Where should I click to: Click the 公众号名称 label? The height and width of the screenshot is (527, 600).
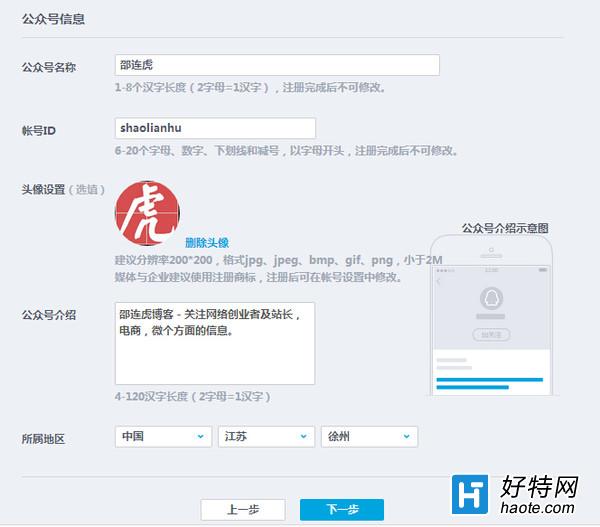point(49,67)
